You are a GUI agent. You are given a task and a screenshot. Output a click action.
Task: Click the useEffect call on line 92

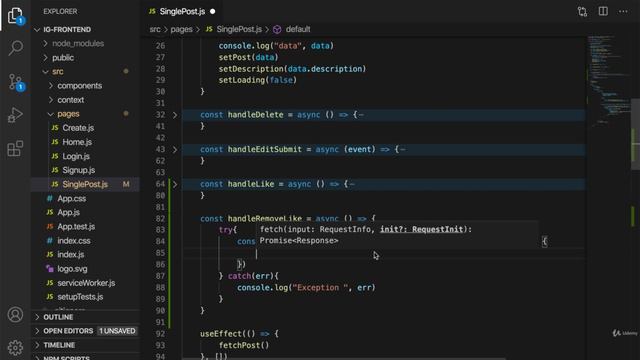(239, 334)
